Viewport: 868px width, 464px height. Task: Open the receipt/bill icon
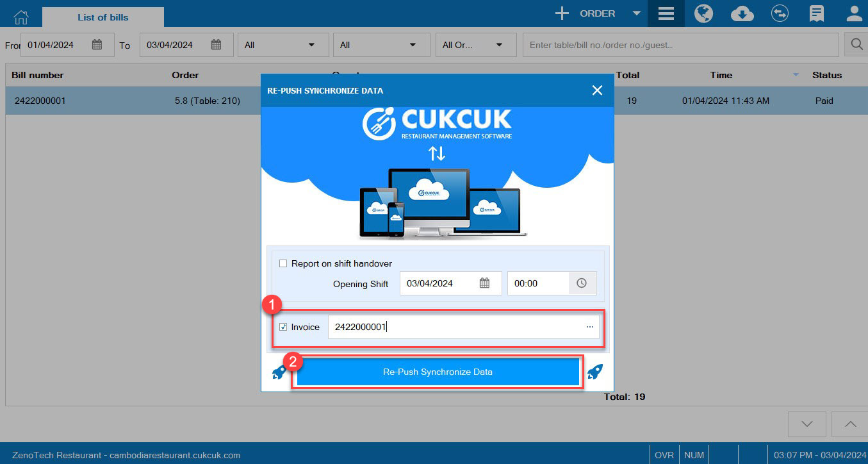(x=816, y=13)
